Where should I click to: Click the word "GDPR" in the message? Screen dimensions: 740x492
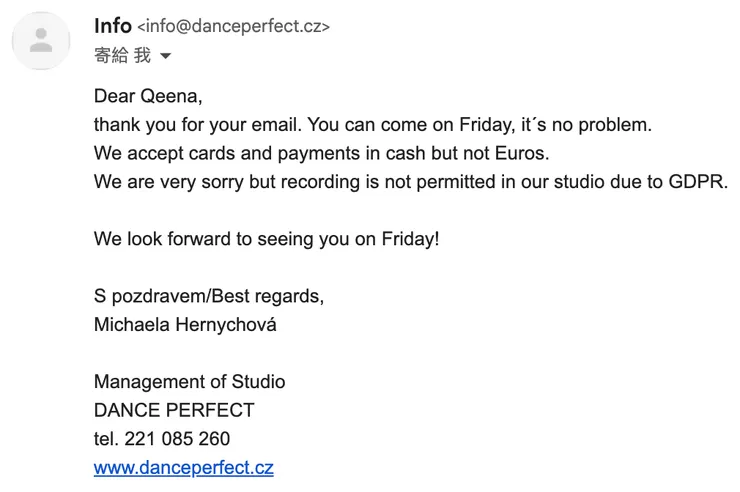[x=699, y=182]
